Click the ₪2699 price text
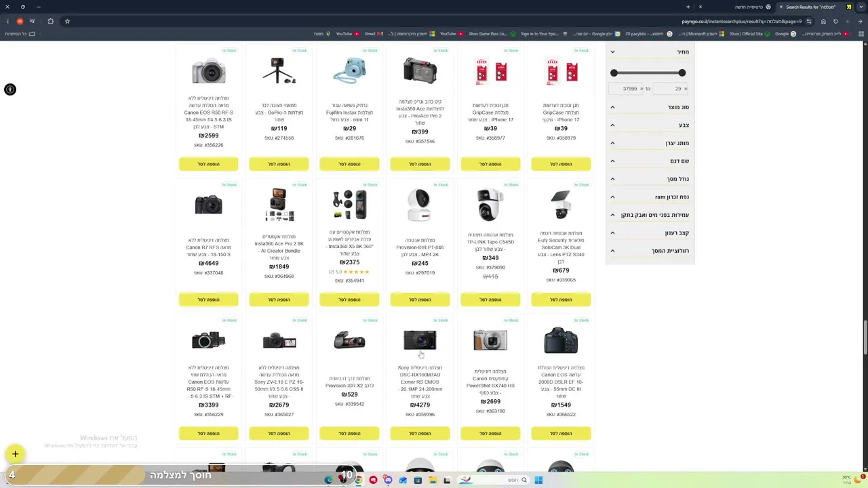The width and height of the screenshot is (868, 488). pyautogui.click(x=490, y=402)
